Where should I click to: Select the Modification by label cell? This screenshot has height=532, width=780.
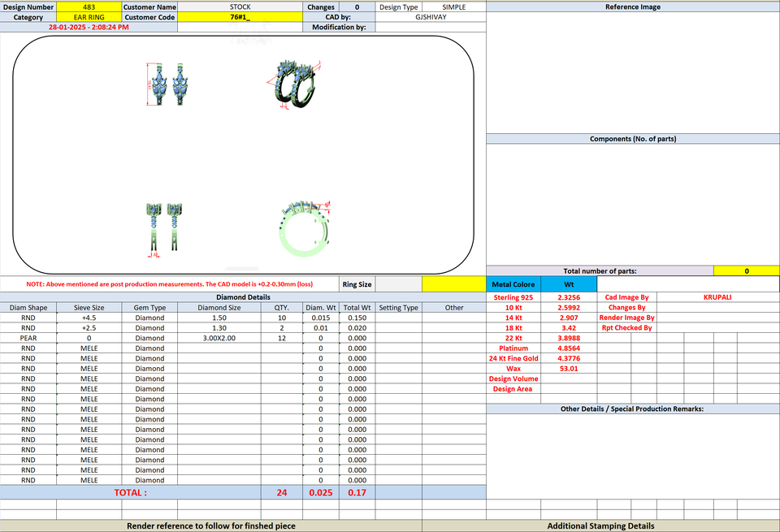click(x=339, y=28)
